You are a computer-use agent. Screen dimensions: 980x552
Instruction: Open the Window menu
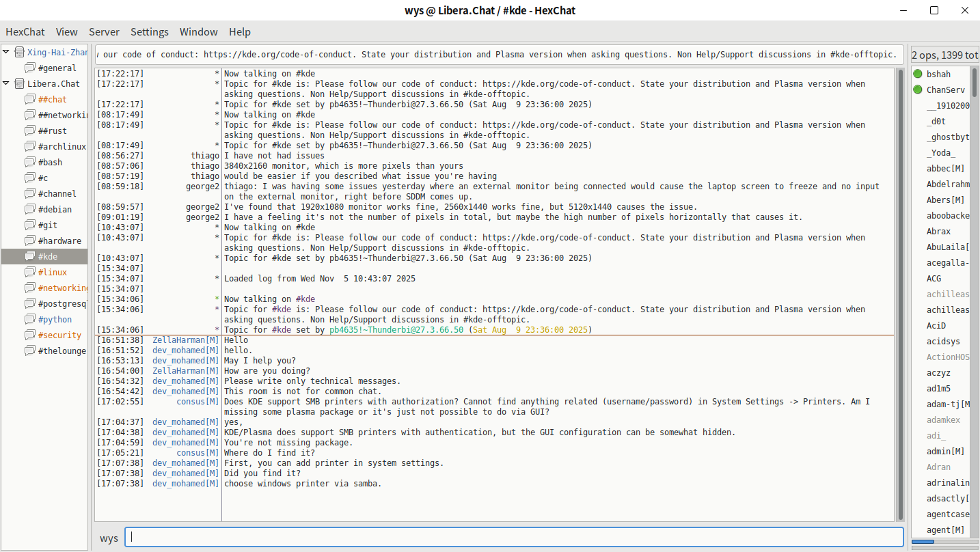tap(199, 32)
